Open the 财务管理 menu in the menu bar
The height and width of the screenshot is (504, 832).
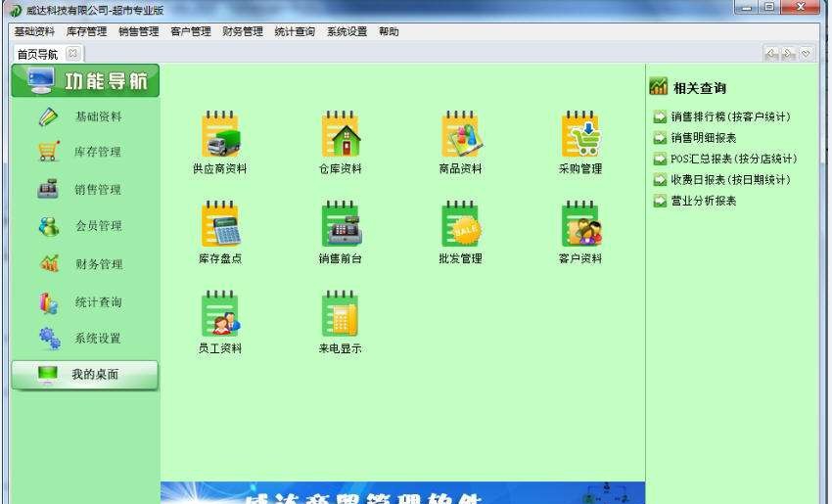point(243,32)
